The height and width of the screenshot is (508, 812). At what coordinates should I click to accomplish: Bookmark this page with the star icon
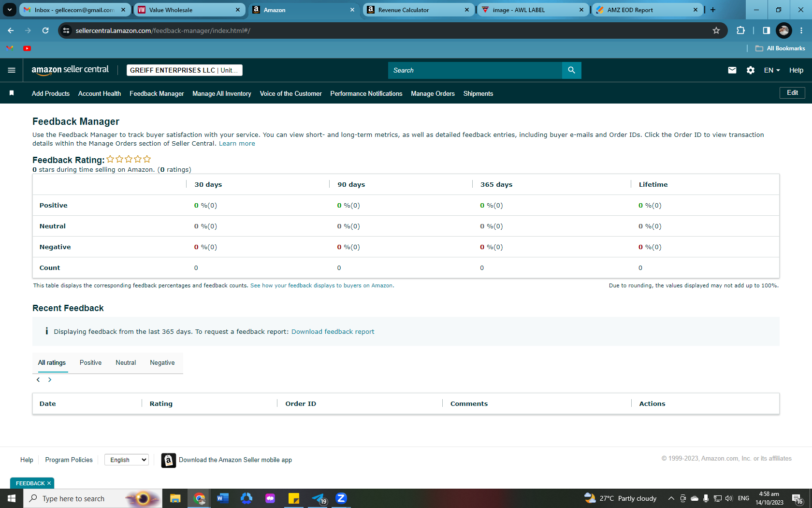click(716, 30)
